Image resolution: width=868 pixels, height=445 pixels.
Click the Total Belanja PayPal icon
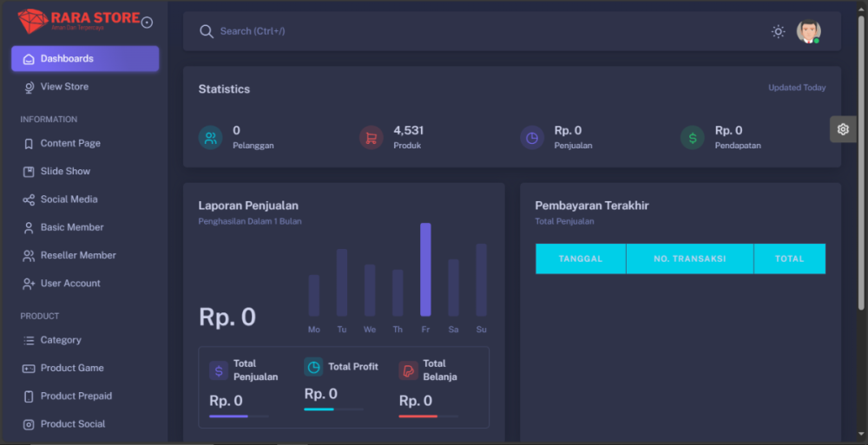[408, 370]
